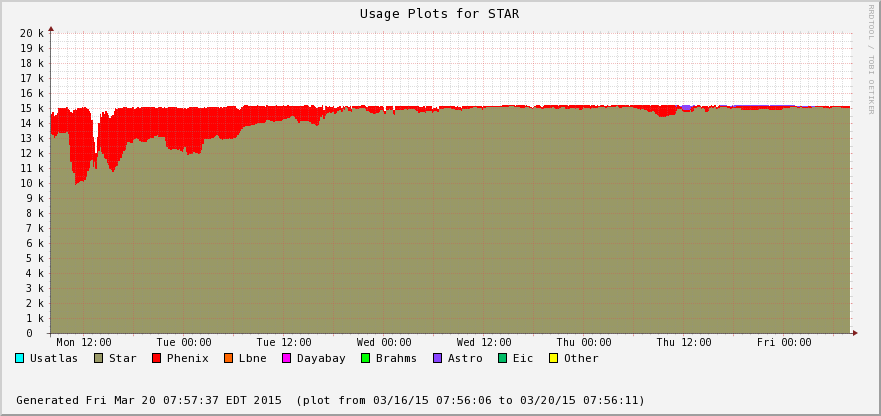Click the '20 k' y-axis label
881x416 pixels.
click(x=32, y=33)
